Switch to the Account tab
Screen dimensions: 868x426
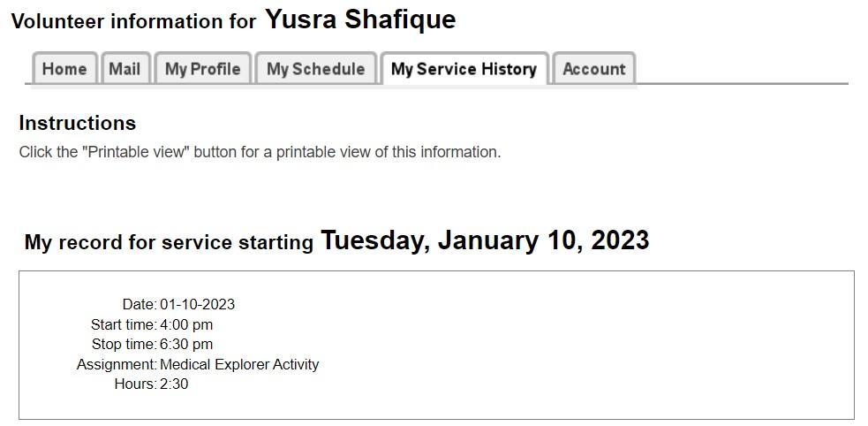point(593,69)
